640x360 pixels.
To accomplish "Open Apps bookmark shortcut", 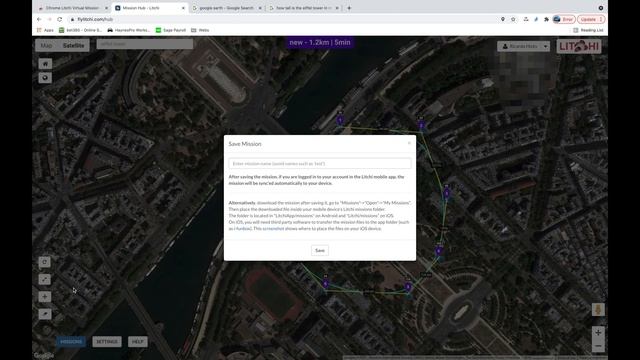I will pyautogui.click(x=45, y=30).
